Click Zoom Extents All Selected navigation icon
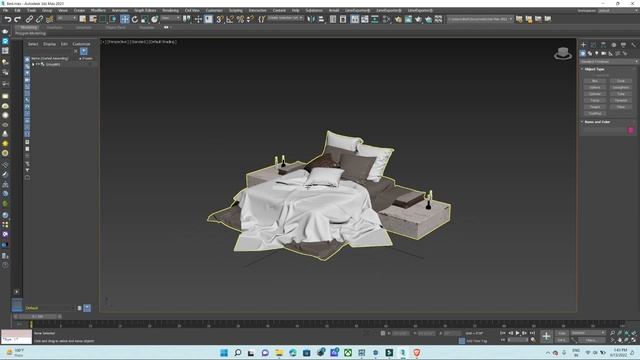 (633, 333)
